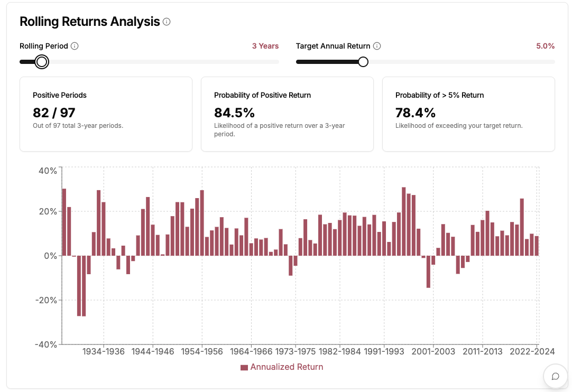Open the chat bubble in the corner

click(x=555, y=376)
